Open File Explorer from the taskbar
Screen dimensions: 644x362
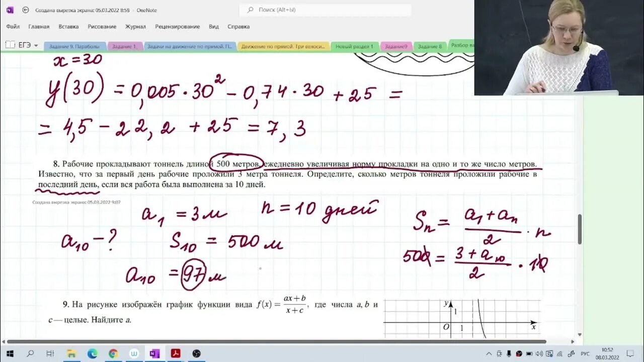coord(71,353)
